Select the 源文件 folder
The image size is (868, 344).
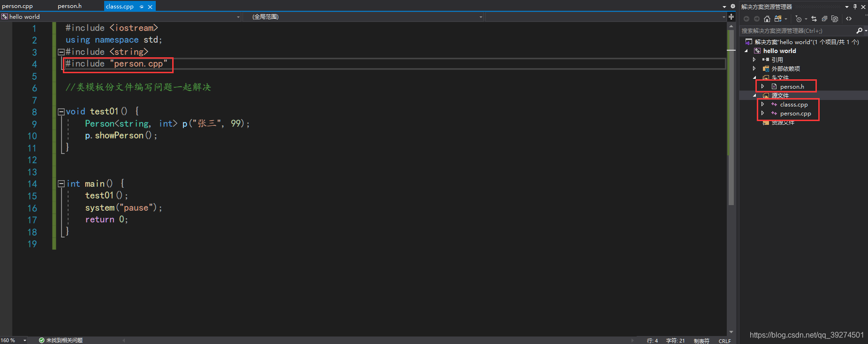pyautogui.click(x=780, y=96)
